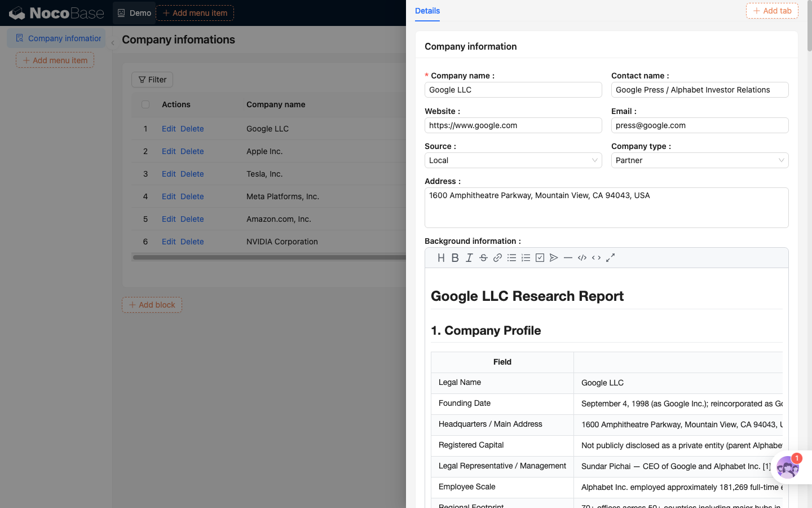Expand editor to fullscreen

click(610, 258)
